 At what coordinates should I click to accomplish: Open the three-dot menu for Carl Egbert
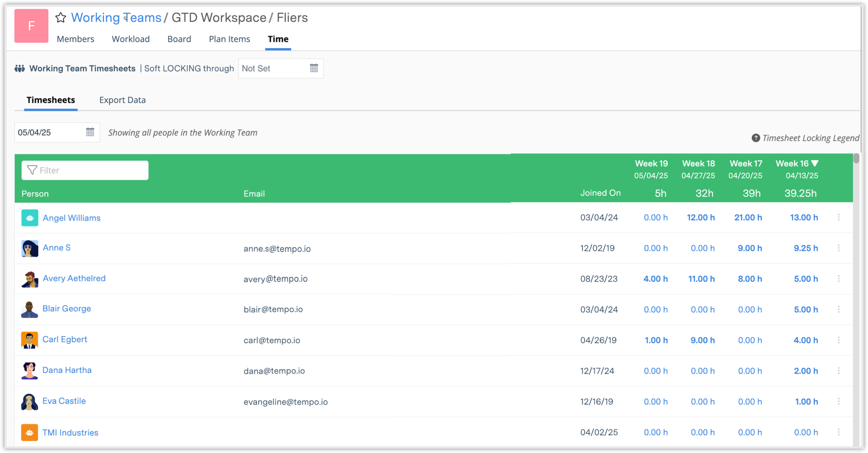[x=838, y=341]
